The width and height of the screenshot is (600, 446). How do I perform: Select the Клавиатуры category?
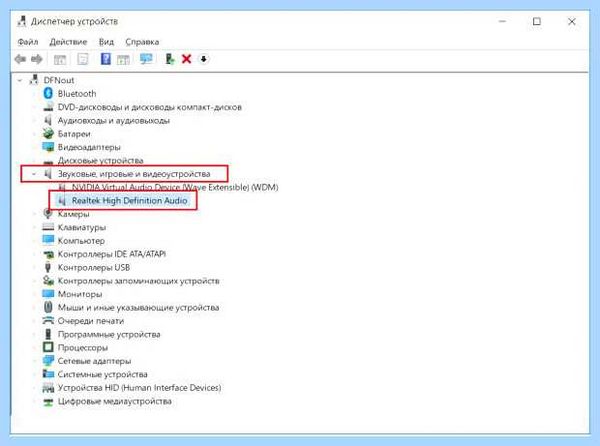tap(82, 228)
